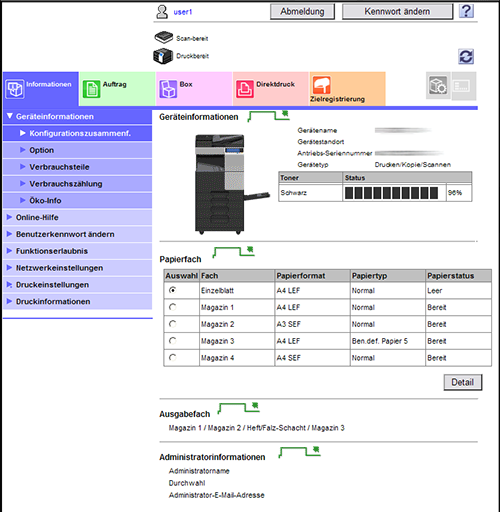
Task: Select the Magazin 2 radio button
Action: tap(172, 324)
